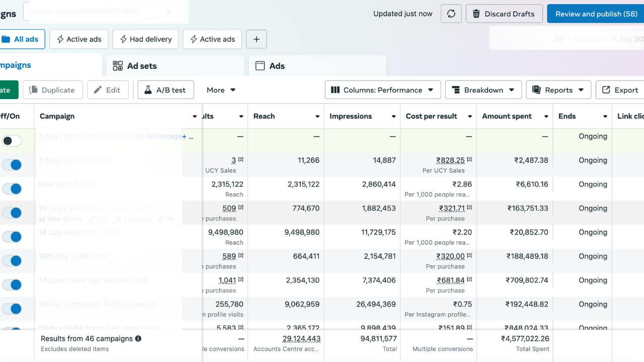Viewport: 644px width, 362px height.
Task: Select the Had delivery filter
Action: 145,39
